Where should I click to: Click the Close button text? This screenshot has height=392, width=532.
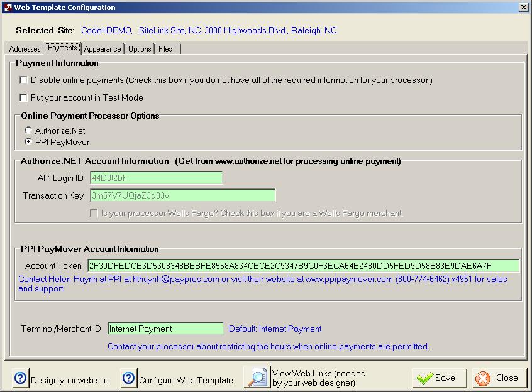(507, 378)
